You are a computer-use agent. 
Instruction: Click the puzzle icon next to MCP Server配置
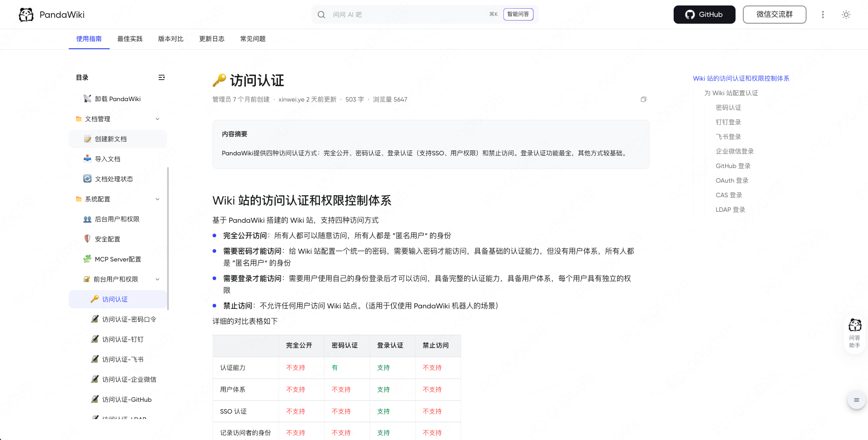click(87, 259)
